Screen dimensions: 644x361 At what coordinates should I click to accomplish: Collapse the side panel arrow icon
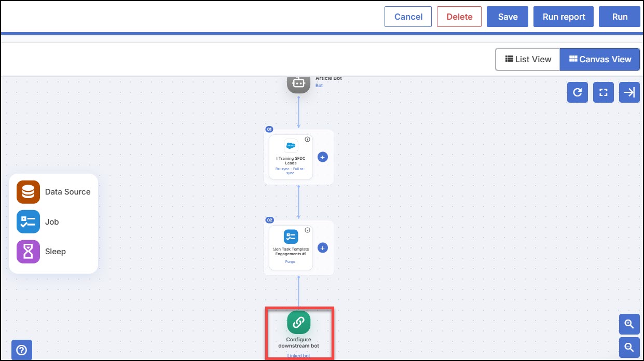pos(629,92)
